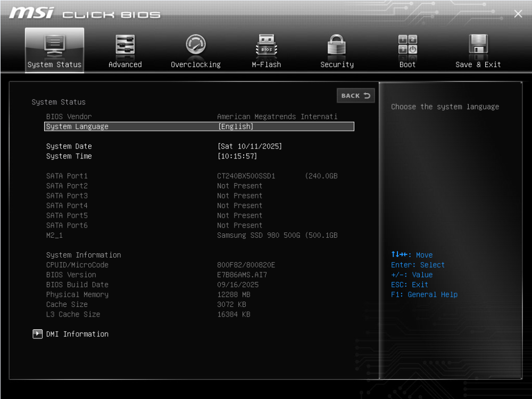The image size is (532, 399).
Task: Select the Advanced settings sliders icon
Action: 125,45
